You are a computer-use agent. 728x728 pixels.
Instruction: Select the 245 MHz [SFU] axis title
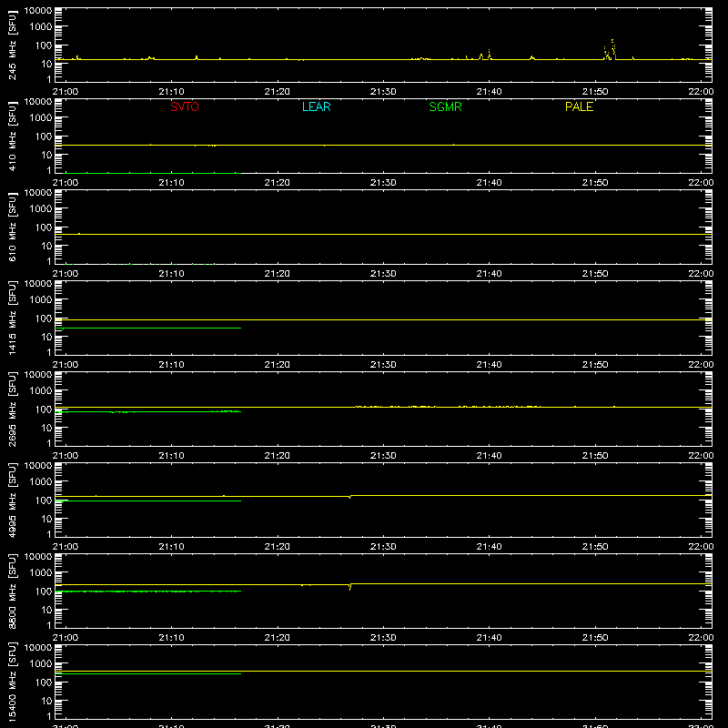[13, 45]
